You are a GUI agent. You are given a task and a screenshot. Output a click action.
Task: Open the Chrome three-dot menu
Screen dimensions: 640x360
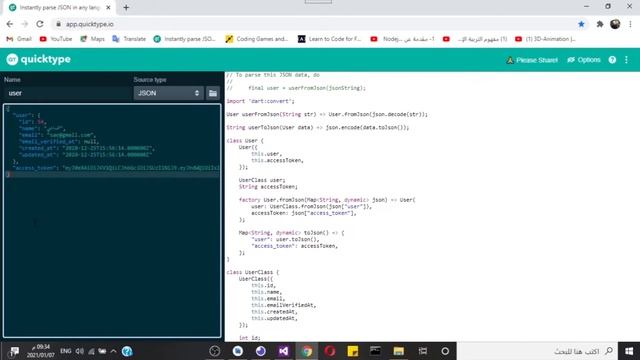(x=631, y=24)
